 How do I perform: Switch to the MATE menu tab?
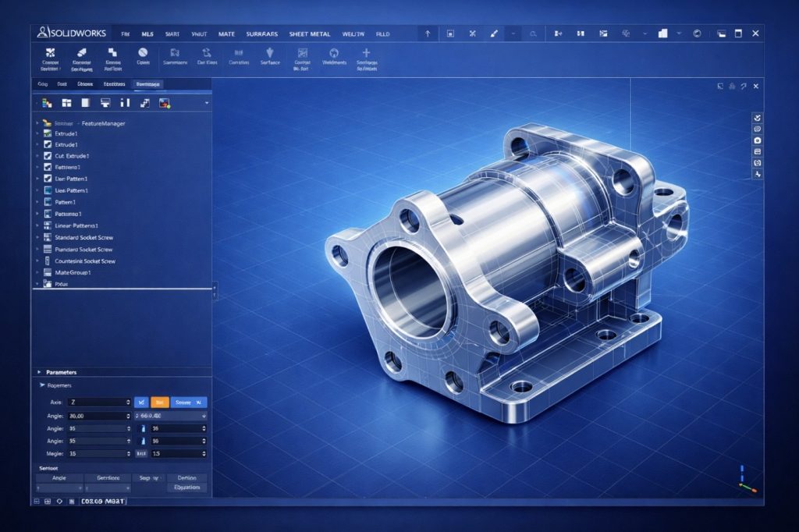pos(226,34)
